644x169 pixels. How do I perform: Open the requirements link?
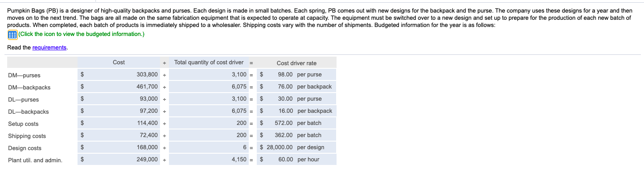(x=50, y=48)
